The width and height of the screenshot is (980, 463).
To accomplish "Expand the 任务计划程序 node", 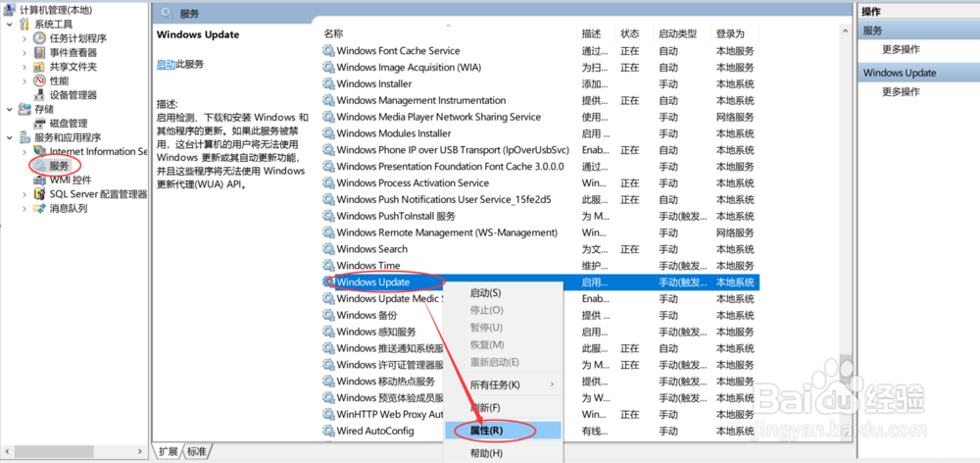I will point(24,38).
